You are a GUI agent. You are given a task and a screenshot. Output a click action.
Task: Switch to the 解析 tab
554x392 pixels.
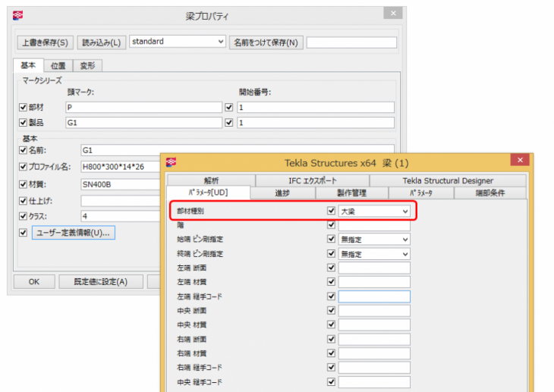pos(211,180)
